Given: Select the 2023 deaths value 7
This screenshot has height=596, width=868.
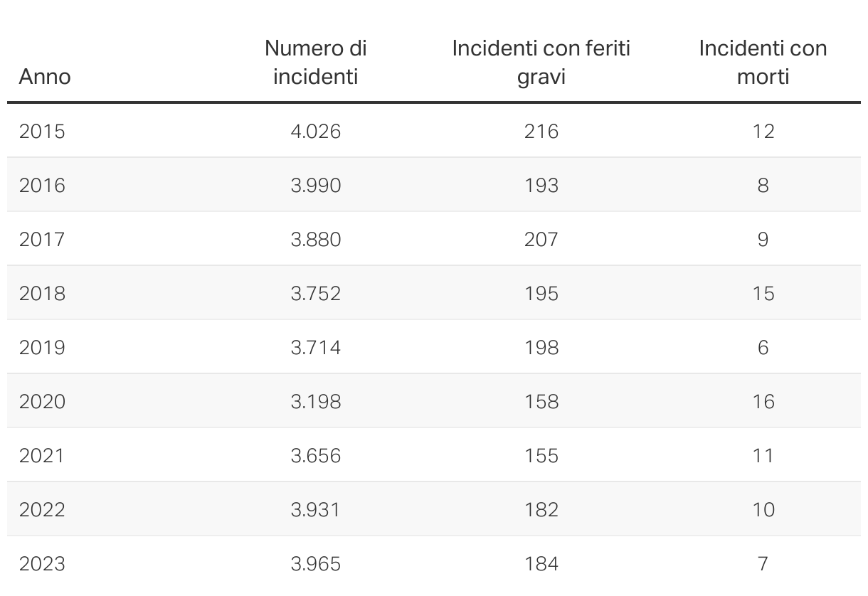Looking at the screenshot, I should [x=763, y=564].
